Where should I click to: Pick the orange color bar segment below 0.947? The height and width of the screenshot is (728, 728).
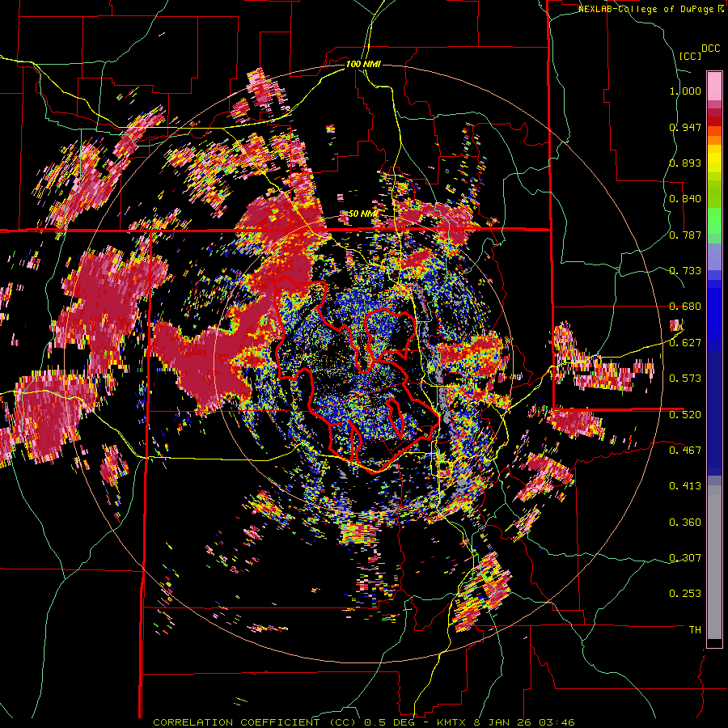(714, 139)
